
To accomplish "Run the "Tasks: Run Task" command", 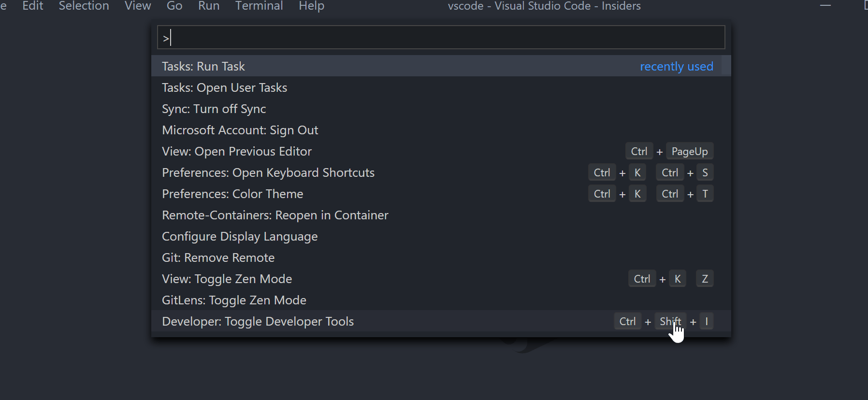I will (x=203, y=66).
